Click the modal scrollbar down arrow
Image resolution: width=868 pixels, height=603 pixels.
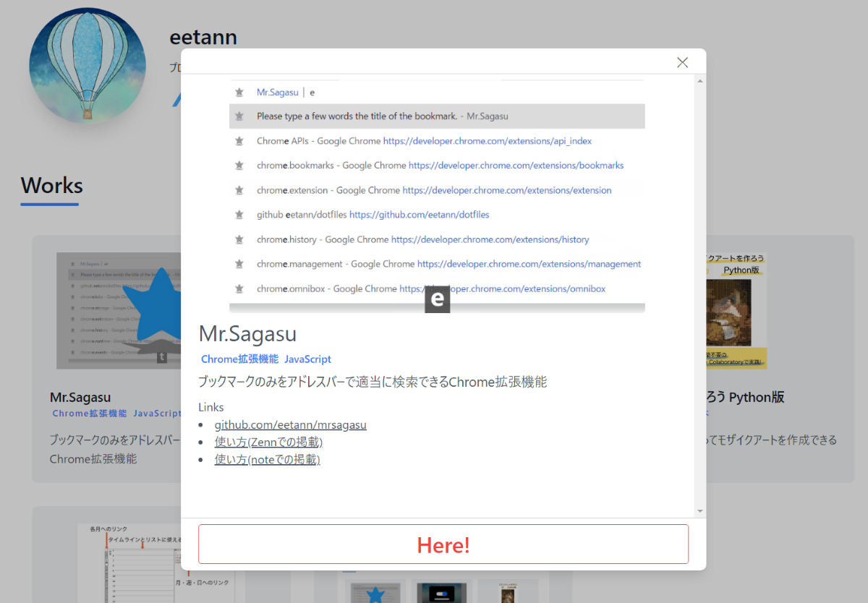pyautogui.click(x=699, y=511)
